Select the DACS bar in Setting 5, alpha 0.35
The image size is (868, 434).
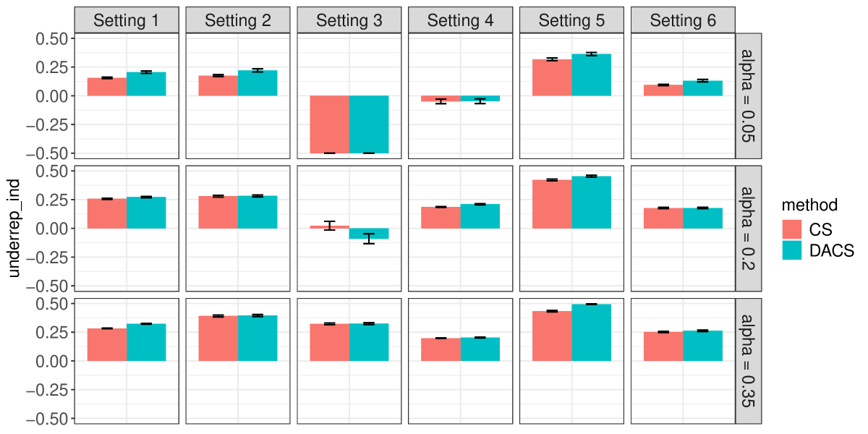591,333
